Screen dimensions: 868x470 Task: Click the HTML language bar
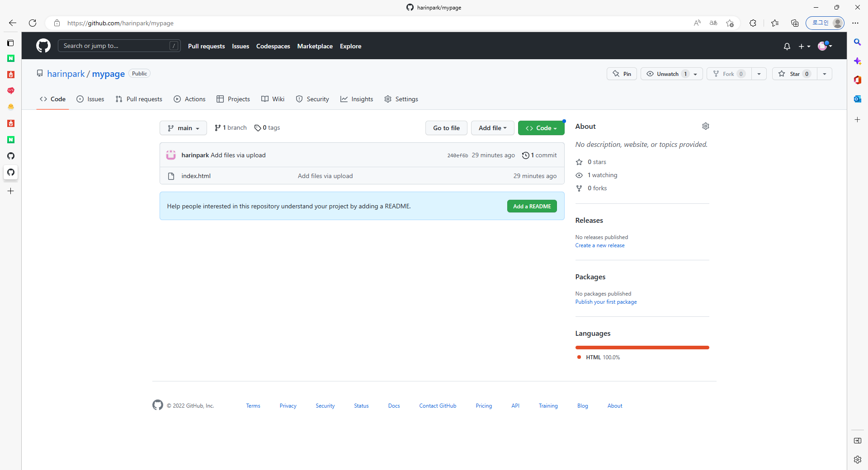click(x=642, y=348)
